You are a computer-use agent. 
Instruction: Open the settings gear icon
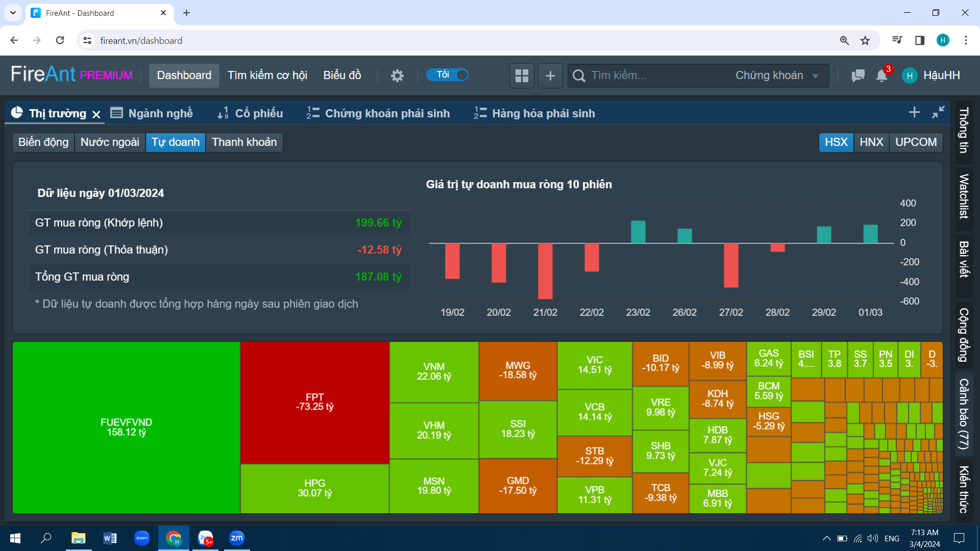397,76
